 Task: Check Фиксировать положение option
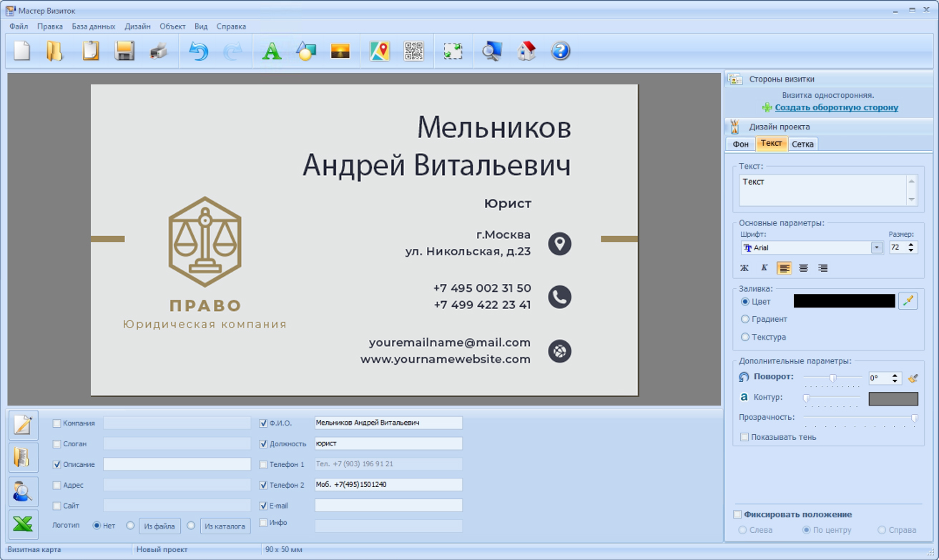click(x=738, y=514)
